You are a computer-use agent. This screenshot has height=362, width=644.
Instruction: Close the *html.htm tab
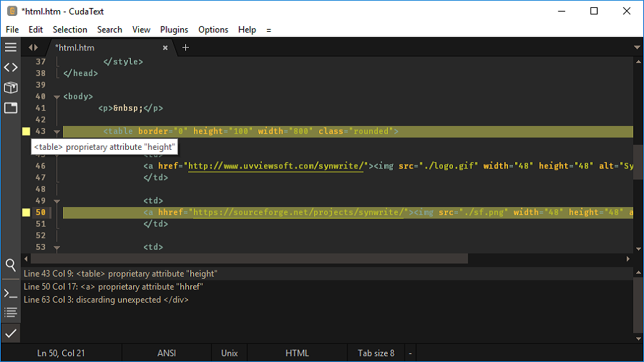click(x=165, y=48)
